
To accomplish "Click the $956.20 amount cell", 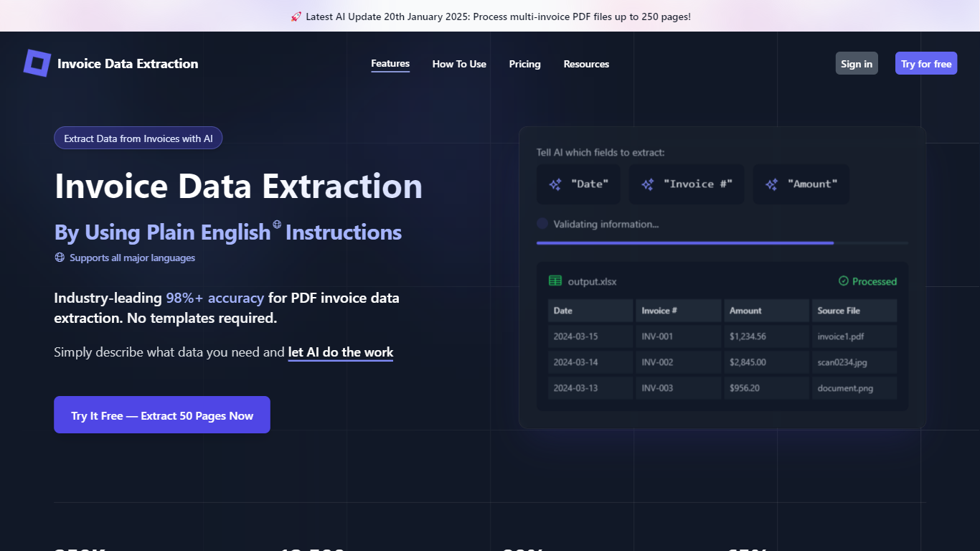I will 766,388.
